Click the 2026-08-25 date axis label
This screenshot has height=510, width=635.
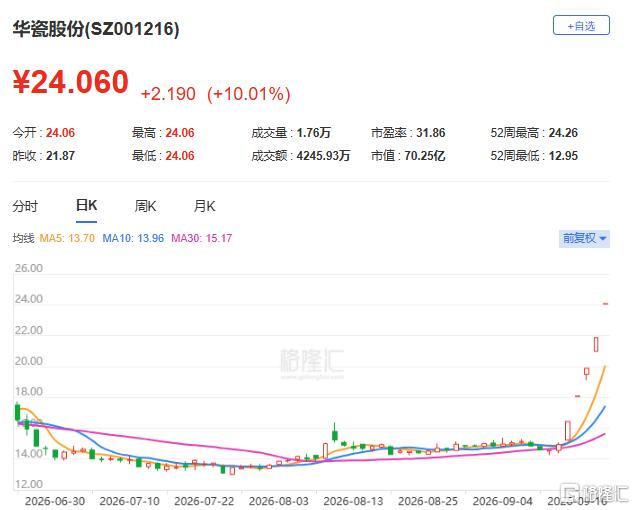[428, 501]
